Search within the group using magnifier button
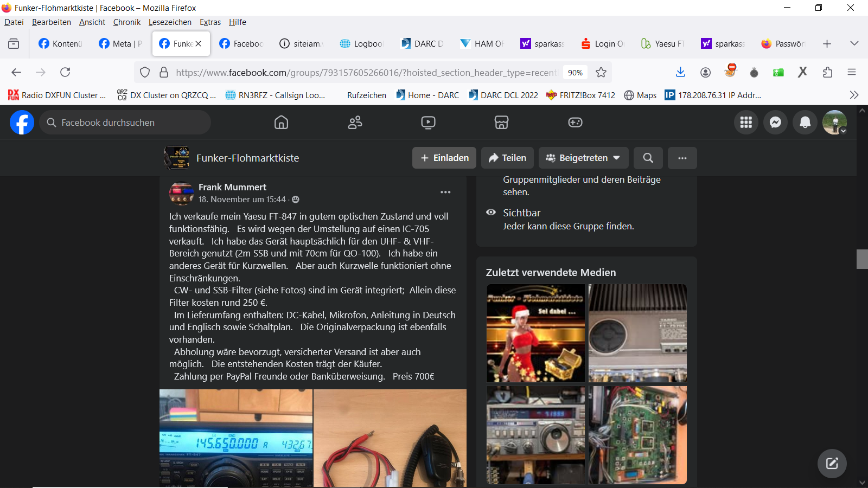868x488 pixels. [x=648, y=158]
